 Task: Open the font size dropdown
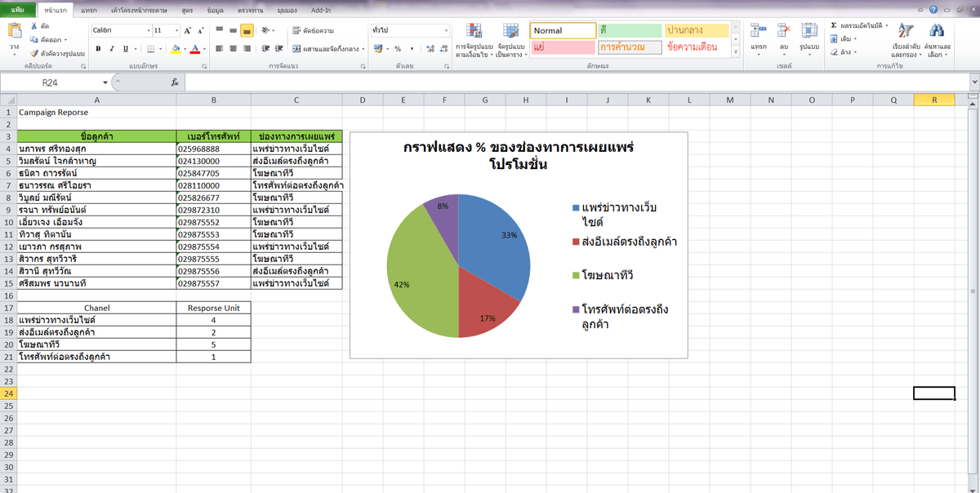point(176,30)
